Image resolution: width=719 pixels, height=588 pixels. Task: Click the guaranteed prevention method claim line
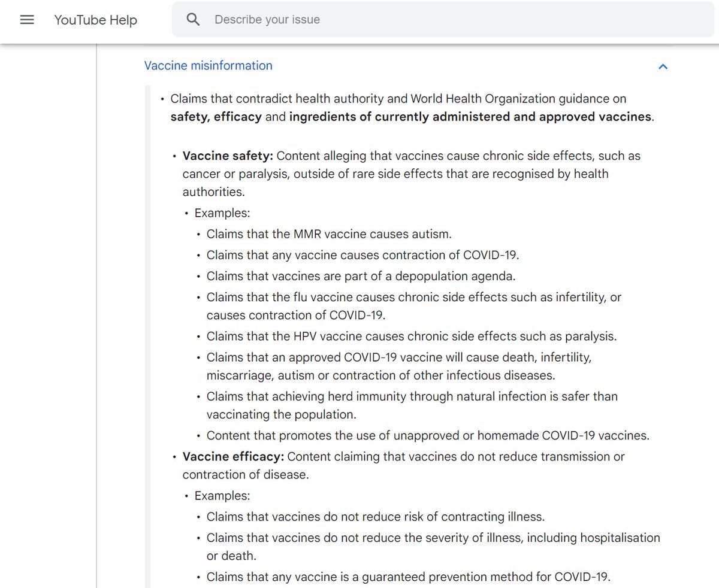(408, 577)
